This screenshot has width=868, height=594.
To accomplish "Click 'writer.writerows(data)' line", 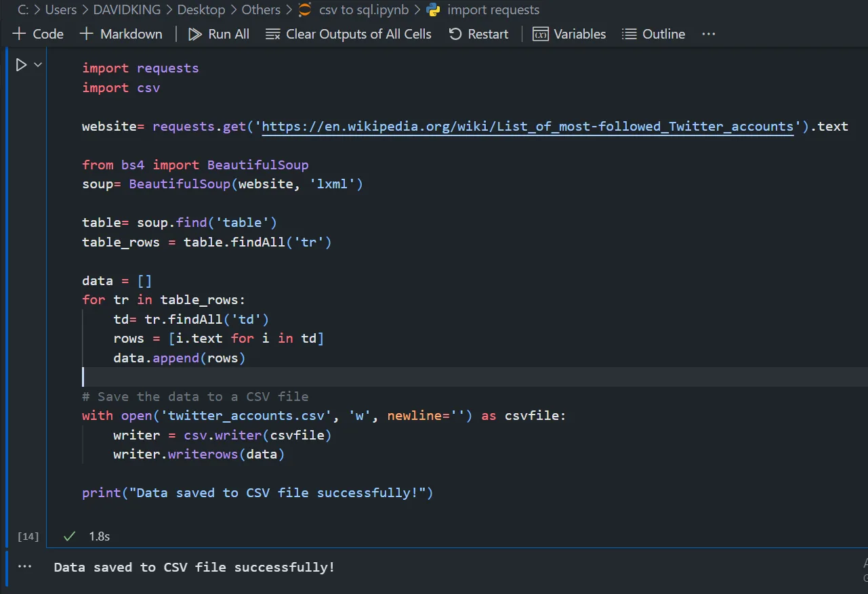I will tap(199, 454).
